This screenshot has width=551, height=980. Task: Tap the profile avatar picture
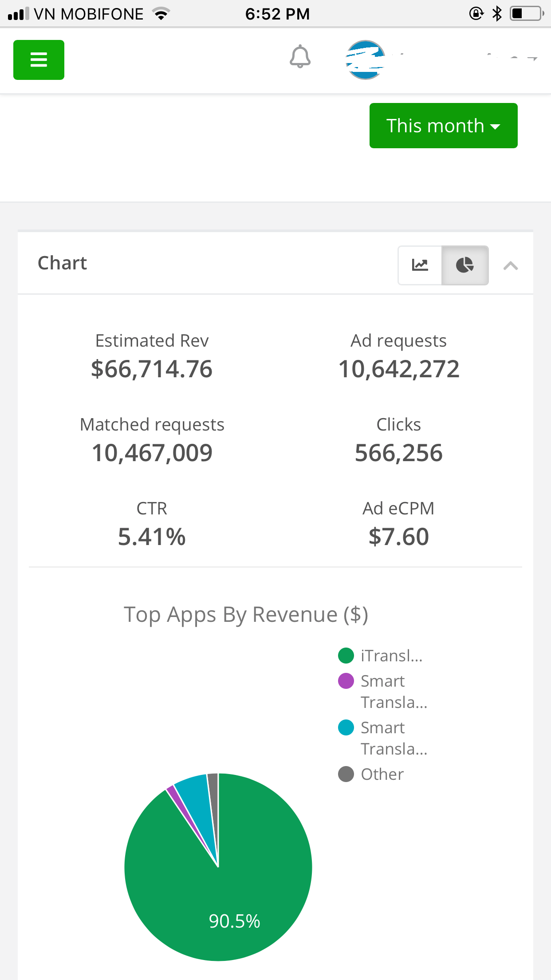coord(365,60)
